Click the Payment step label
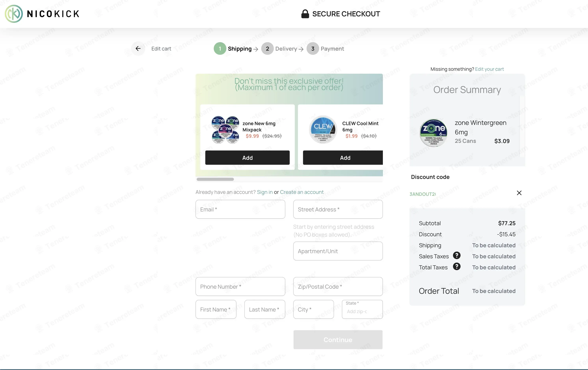 (332, 49)
